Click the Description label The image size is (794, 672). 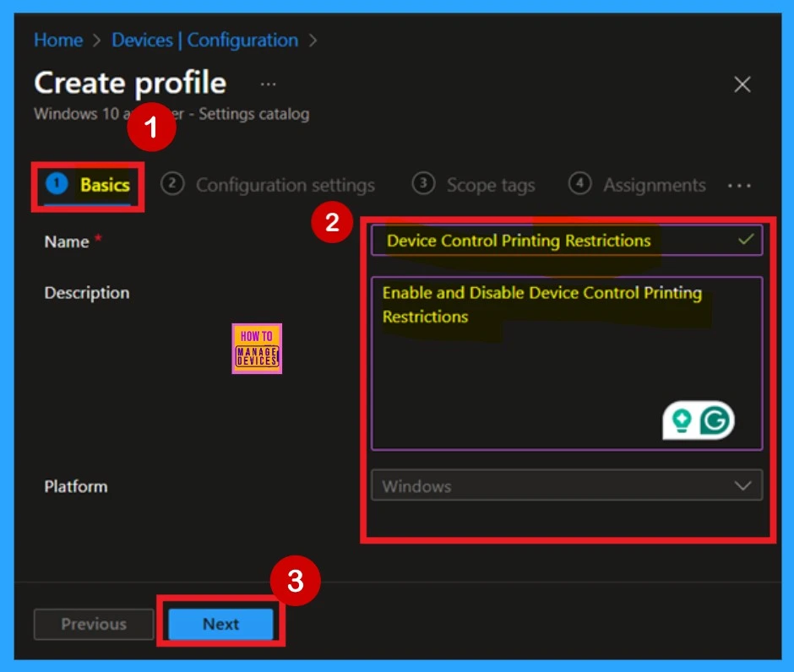click(87, 293)
